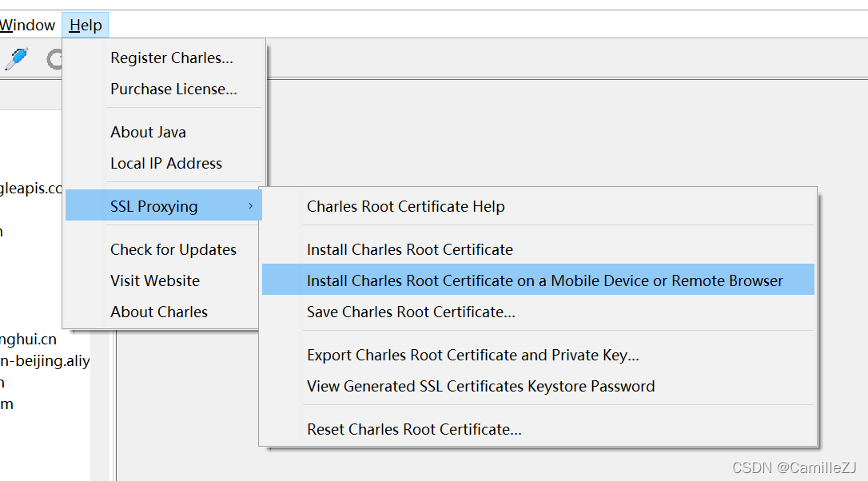Open the Window menu
Image resolution: width=868 pixels, height=481 pixels.
click(28, 26)
